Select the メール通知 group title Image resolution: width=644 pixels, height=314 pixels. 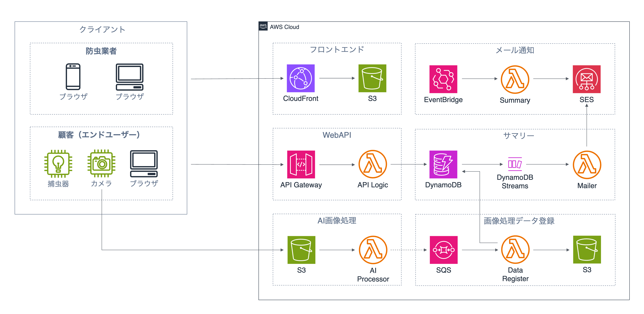(x=515, y=50)
